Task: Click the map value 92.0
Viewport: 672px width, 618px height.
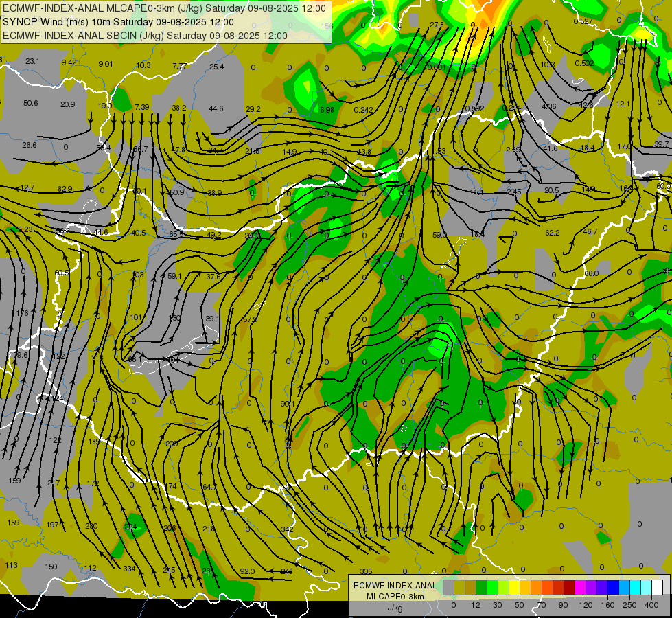Action: click(247, 571)
